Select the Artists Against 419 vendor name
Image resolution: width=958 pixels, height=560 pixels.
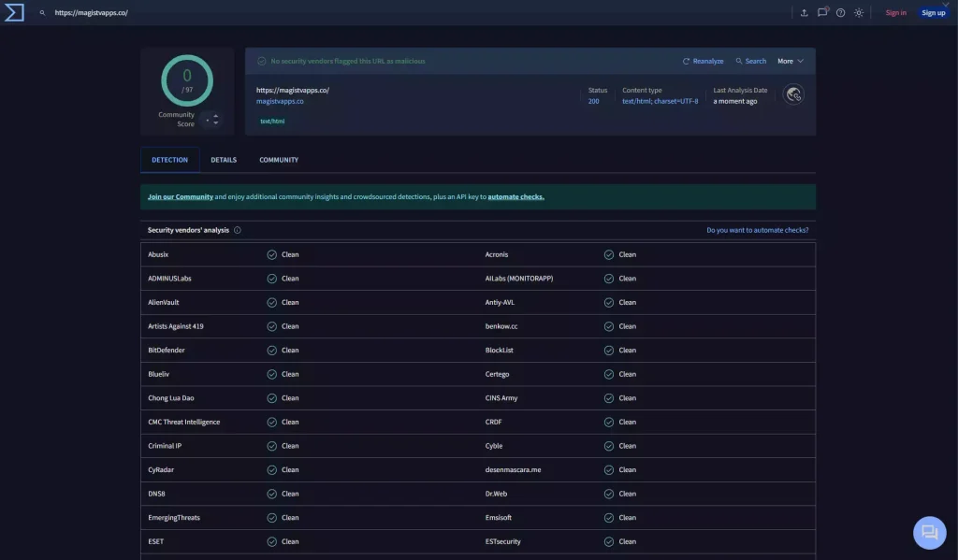[x=176, y=326]
